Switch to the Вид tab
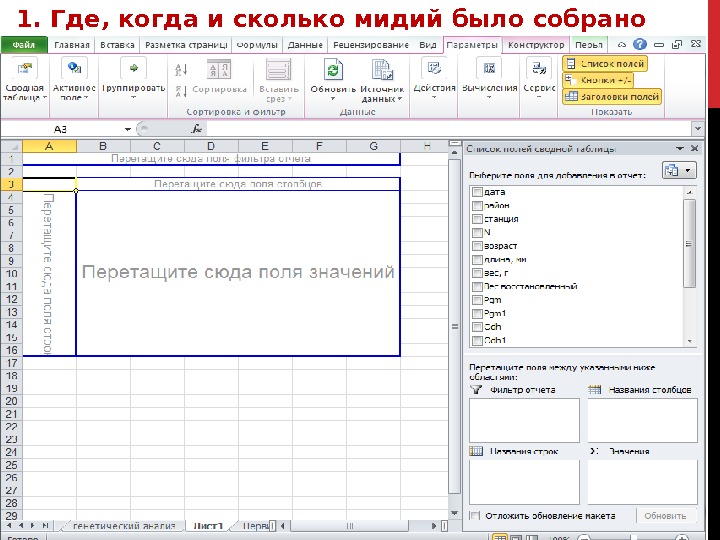Image resolution: width=720 pixels, height=540 pixels. (x=428, y=45)
